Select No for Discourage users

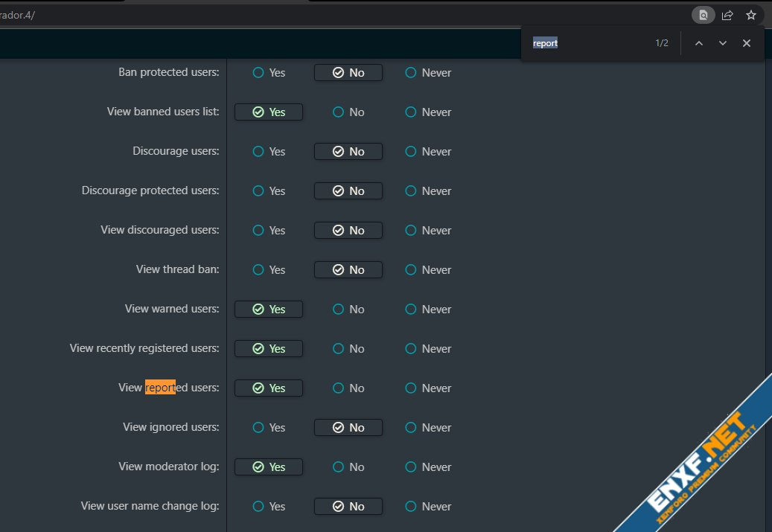pyautogui.click(x=348, y=152)
